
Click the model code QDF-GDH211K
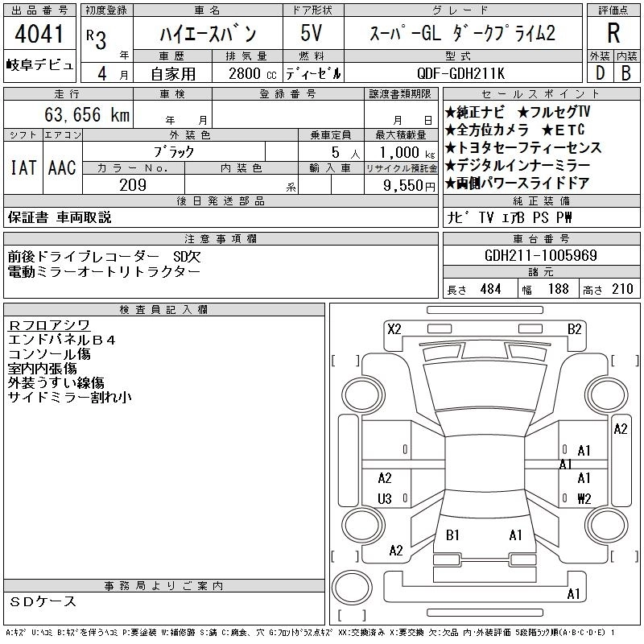pos(460,73)
